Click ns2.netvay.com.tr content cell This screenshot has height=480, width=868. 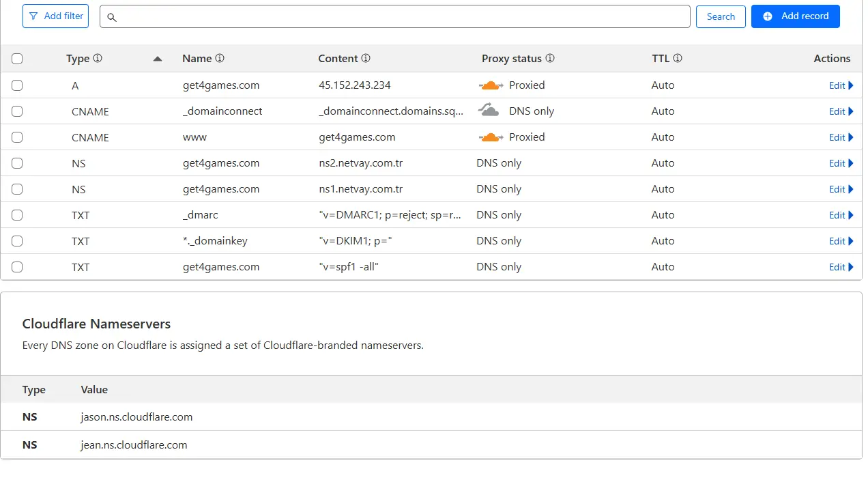click(361, 163)
